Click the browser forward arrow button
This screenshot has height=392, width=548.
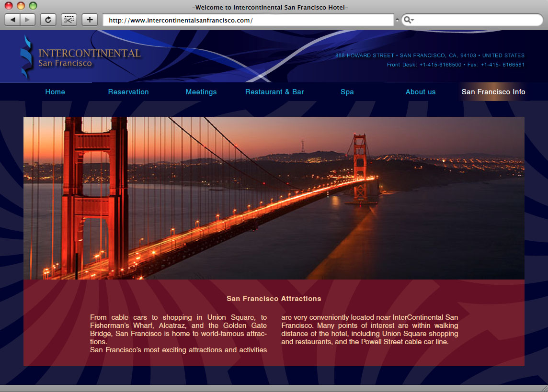coord(28,20)
